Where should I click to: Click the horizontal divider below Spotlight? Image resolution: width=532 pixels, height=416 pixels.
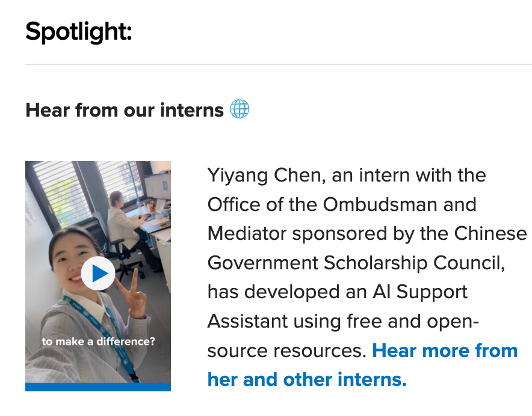[x=278, y=64]
